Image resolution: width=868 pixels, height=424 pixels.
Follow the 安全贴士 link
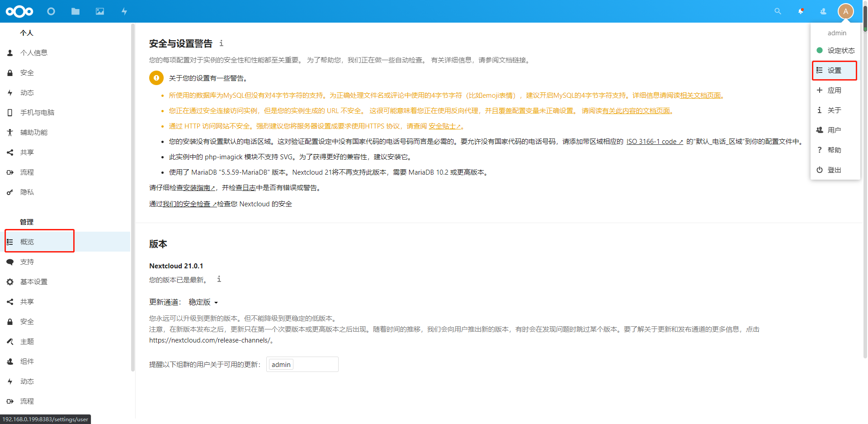pyautogui.click(x=445, y=126)
